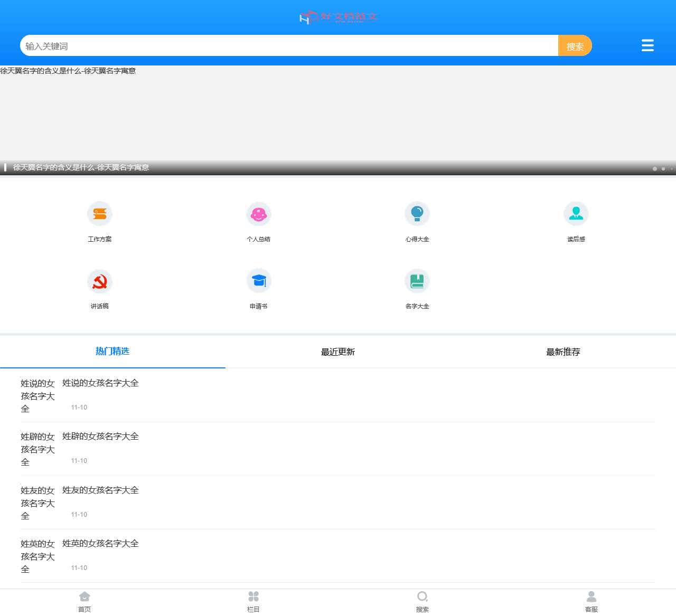Open the 讲话稿 category icon
This screenshot has width=676, height=616.
pos(100,281)
